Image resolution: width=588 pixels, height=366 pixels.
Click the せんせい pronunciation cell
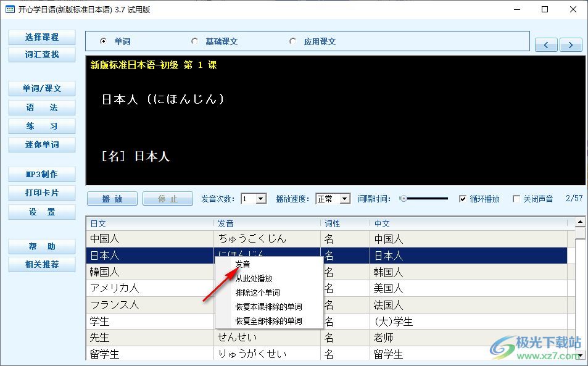pos(267,338)
